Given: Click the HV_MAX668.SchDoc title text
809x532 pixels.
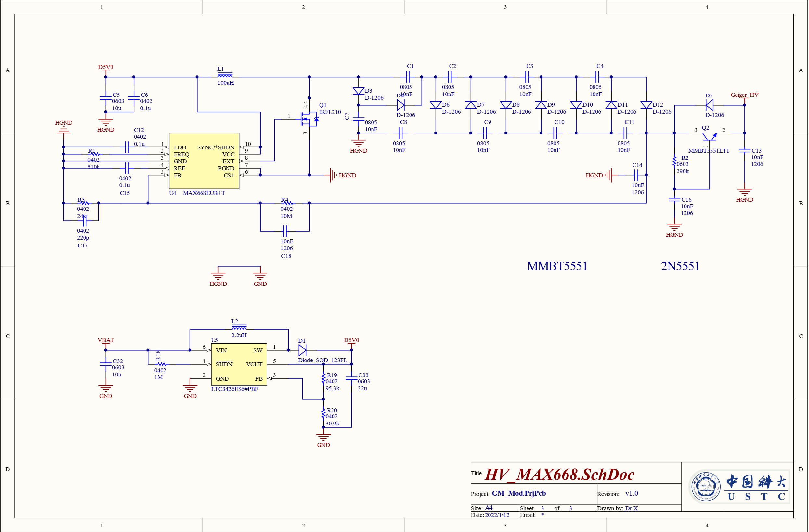Looking at the screenshot, I should point(559,475).
